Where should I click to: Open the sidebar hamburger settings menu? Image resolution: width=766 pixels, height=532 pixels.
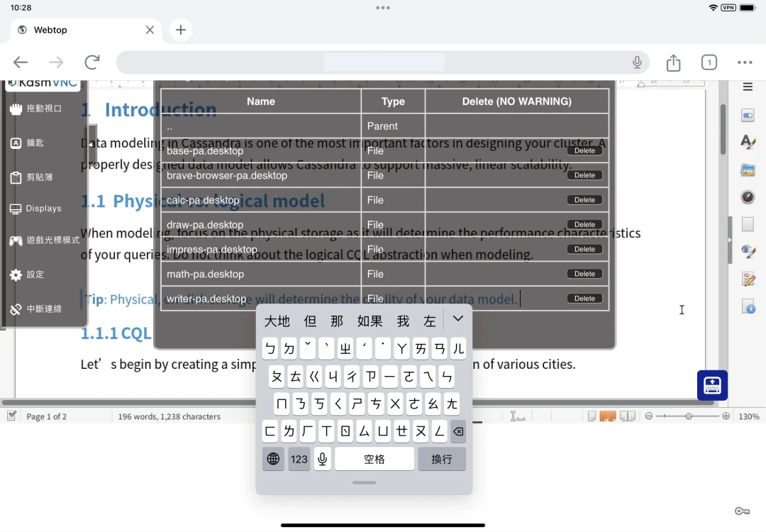(x=748, y=87)
